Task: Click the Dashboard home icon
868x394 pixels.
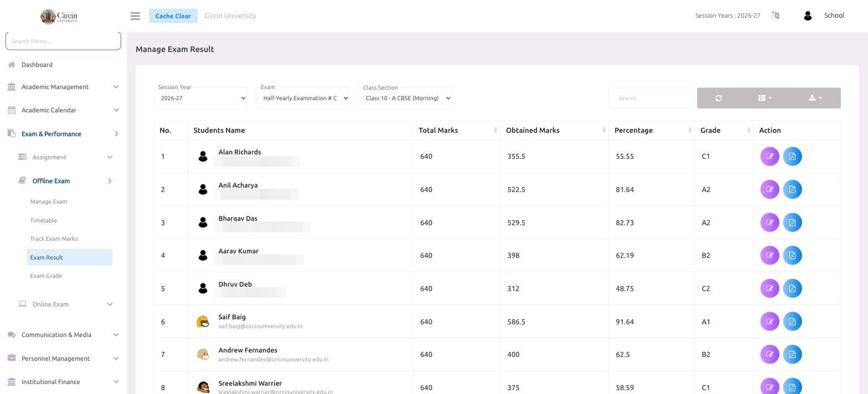Action: [12, 65]
